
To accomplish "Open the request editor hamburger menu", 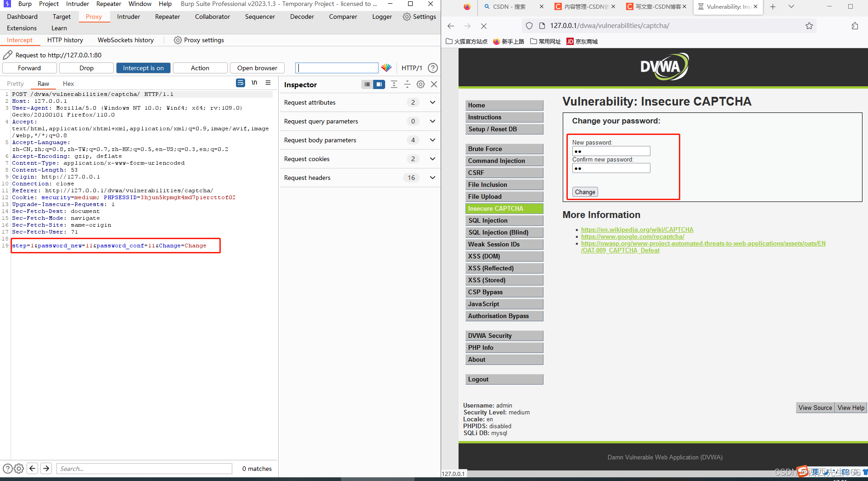I will (268, 83).
